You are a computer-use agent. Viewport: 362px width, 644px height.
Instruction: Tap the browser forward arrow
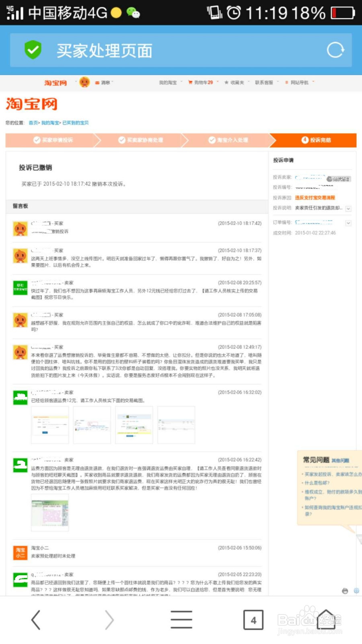[109, 619]
